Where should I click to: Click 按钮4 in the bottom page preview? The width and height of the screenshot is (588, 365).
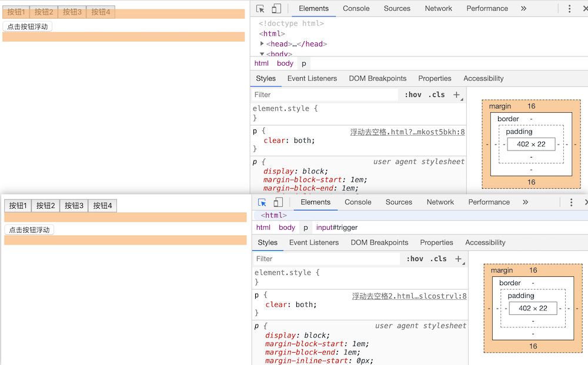(102, 206)
